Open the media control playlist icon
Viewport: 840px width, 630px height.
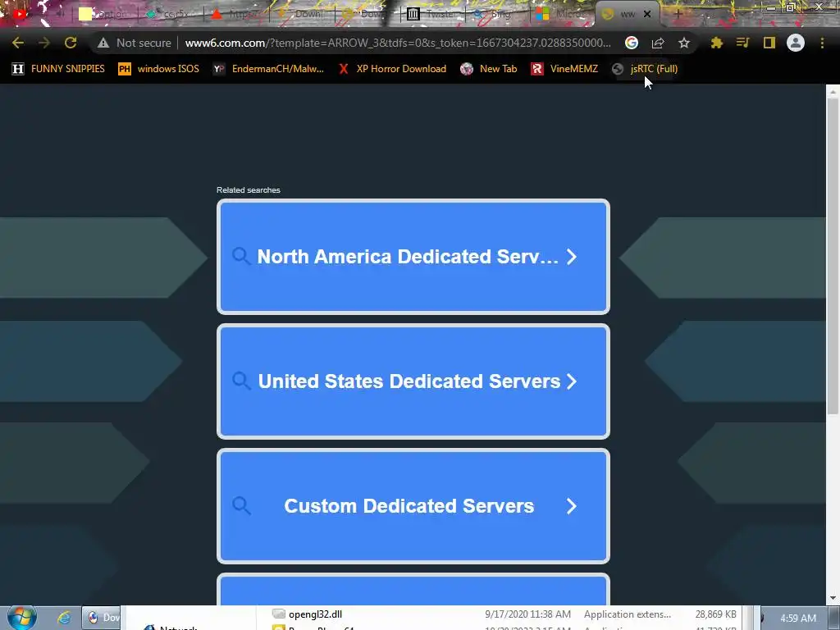(742, 43)
